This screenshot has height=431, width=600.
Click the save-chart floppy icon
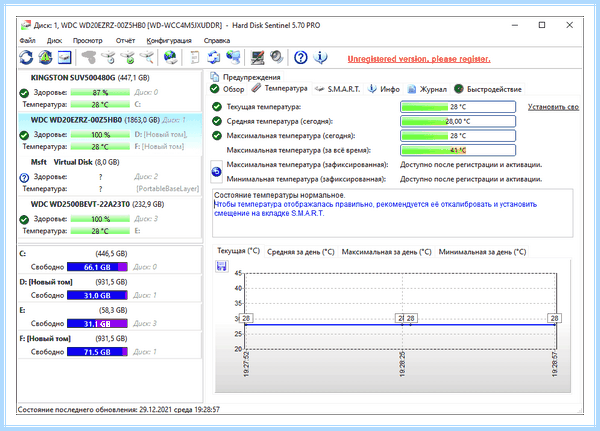pos(222,266)
